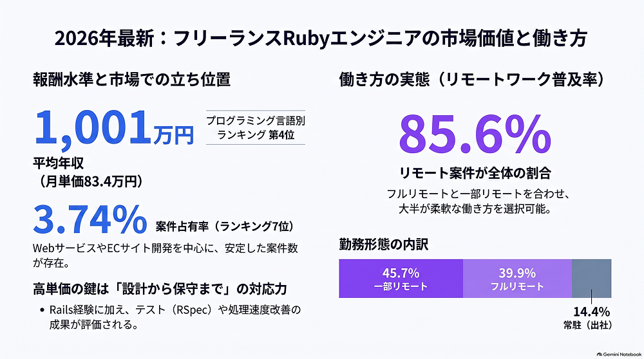Click the large 85.6% figure
The width and height of the screenshot is (644, 359).
point(475,134)
